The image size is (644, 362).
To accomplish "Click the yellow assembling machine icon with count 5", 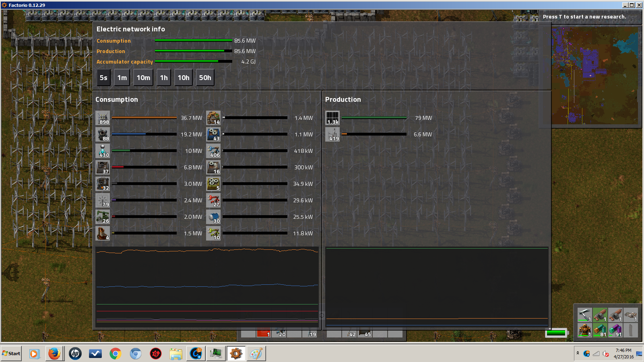I will pyautogui.click(x=213, y=184).
